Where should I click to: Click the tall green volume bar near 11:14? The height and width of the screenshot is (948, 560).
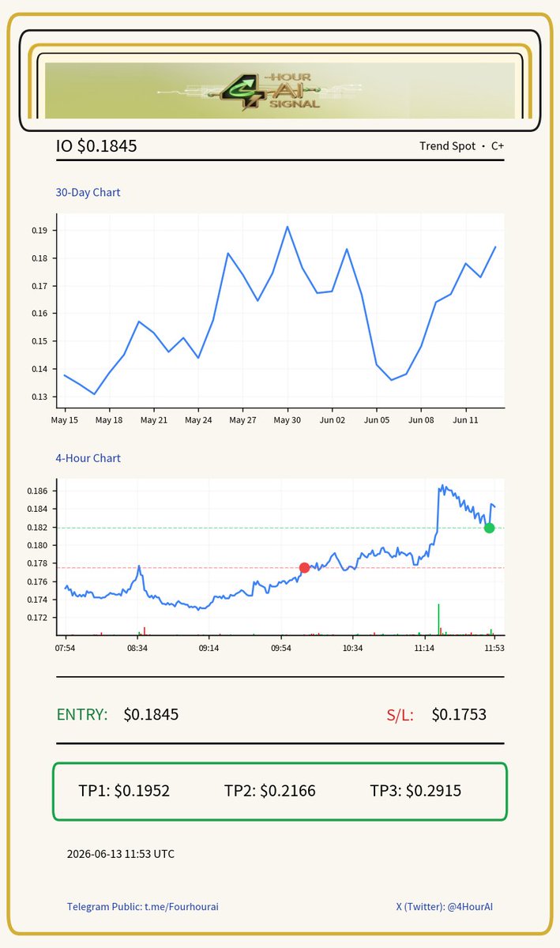point(438,619)
